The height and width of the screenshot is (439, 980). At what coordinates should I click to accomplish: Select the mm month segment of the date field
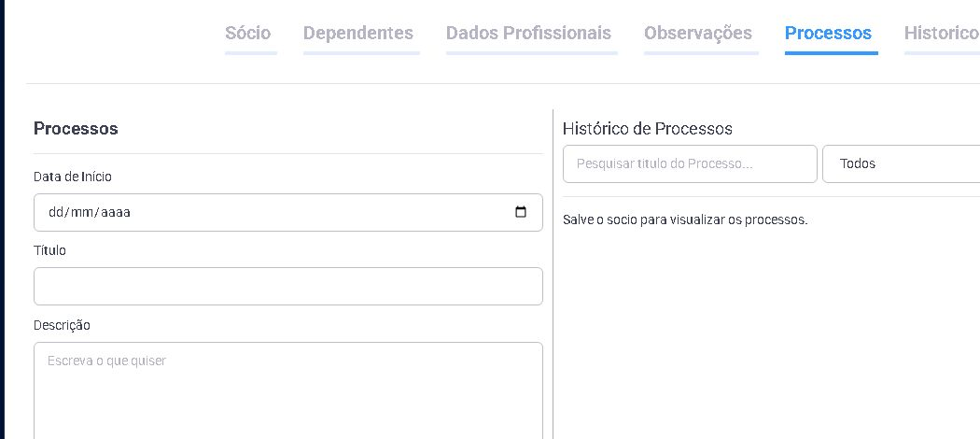click(x=80, y=212)
